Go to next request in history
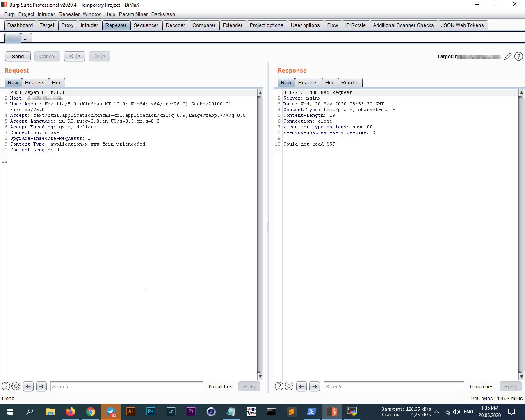The height and width of the screenshot is (420, 525). [97, 56]
